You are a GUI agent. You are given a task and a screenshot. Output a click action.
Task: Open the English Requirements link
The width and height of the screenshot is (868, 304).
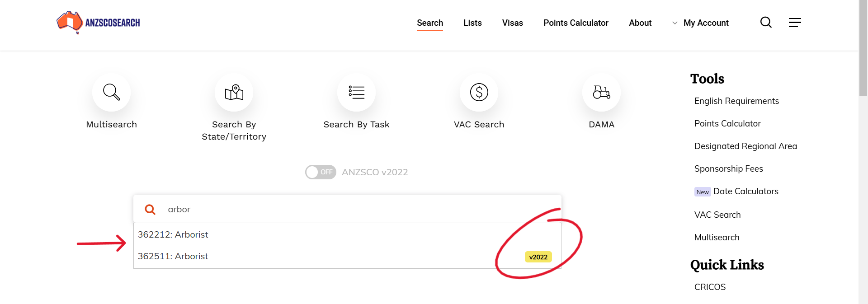(x=736, y=101)
